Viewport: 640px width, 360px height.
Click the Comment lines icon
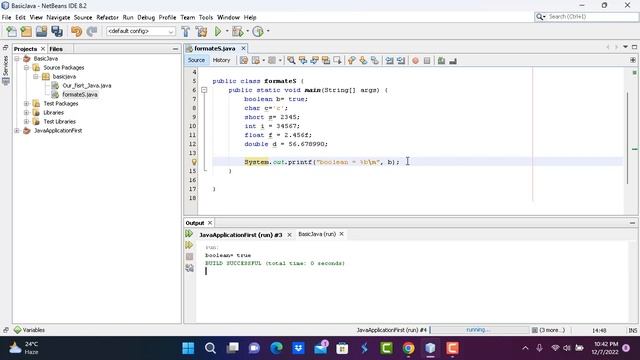[x=441, y=60]
